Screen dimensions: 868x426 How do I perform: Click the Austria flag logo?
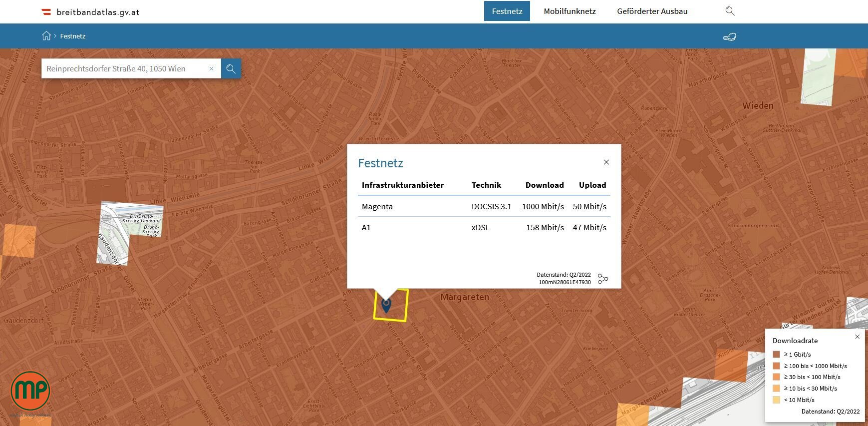[46, 11]
